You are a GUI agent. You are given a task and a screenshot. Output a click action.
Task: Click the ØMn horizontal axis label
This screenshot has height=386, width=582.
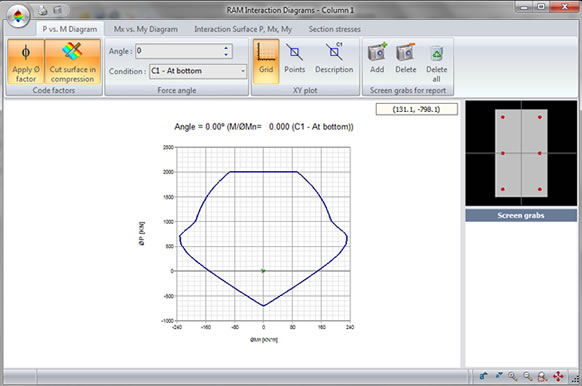[x=264, y=340]
